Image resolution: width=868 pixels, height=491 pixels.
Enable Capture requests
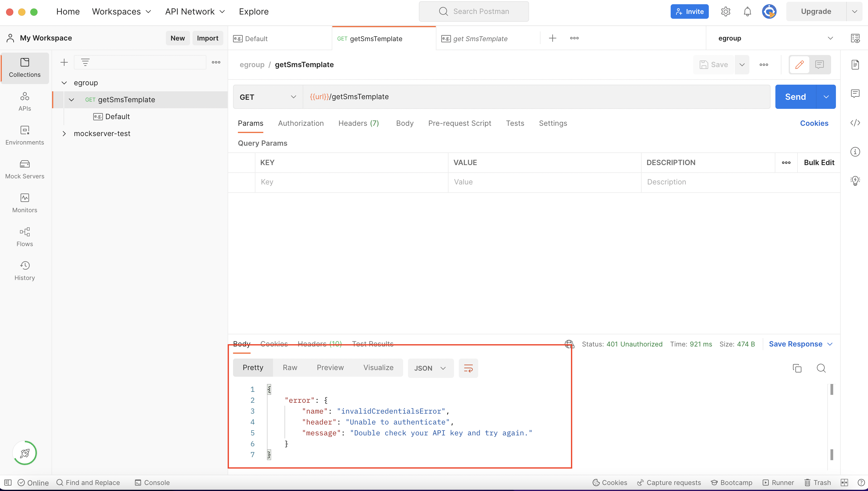coord(669,482)
